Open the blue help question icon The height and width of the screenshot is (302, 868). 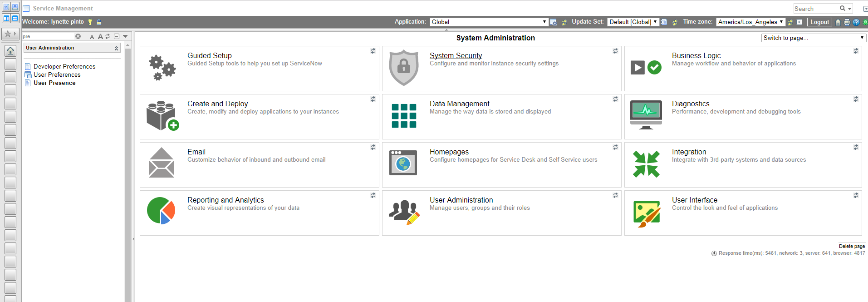[856, 22]
